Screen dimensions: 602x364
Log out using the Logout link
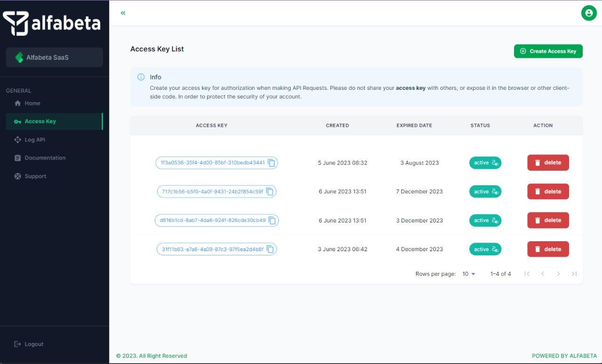click(33, 344)
